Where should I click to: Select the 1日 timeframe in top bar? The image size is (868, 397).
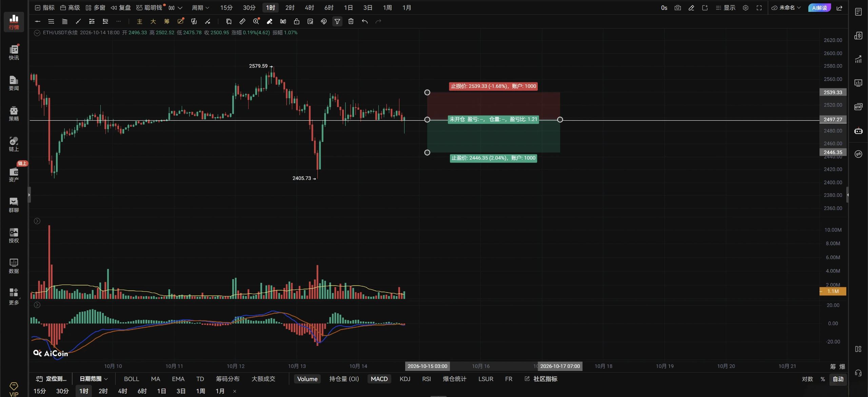tap(348, 7)
